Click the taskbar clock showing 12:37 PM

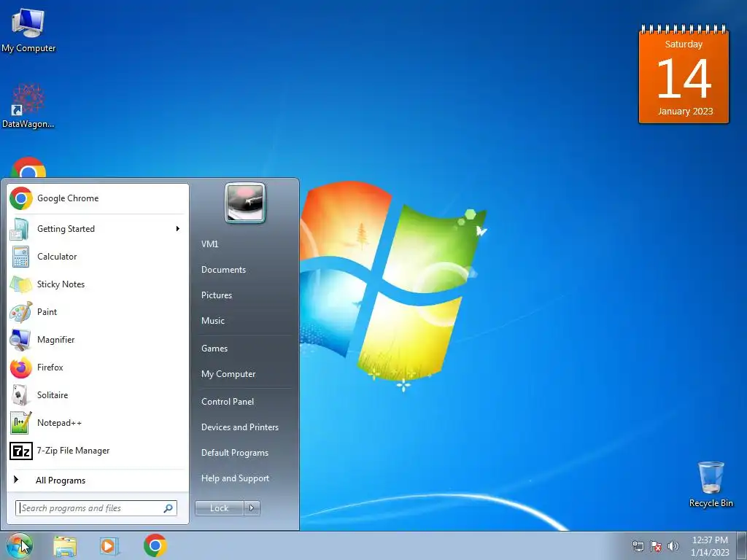[710, 546]
